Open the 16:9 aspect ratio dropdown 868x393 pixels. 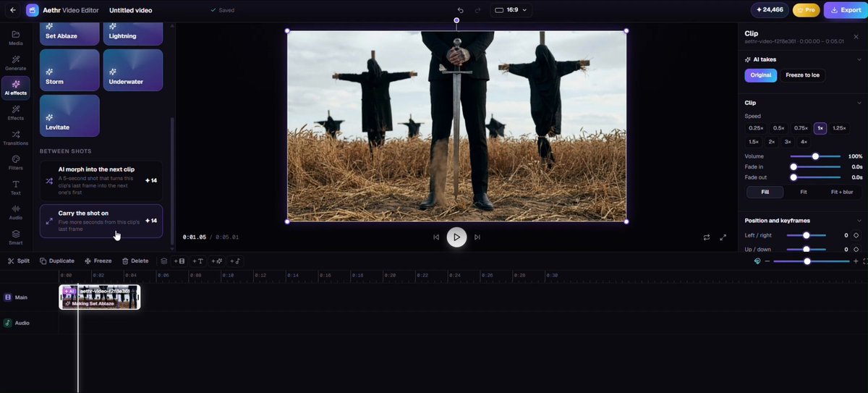click(x=511, y=10)
